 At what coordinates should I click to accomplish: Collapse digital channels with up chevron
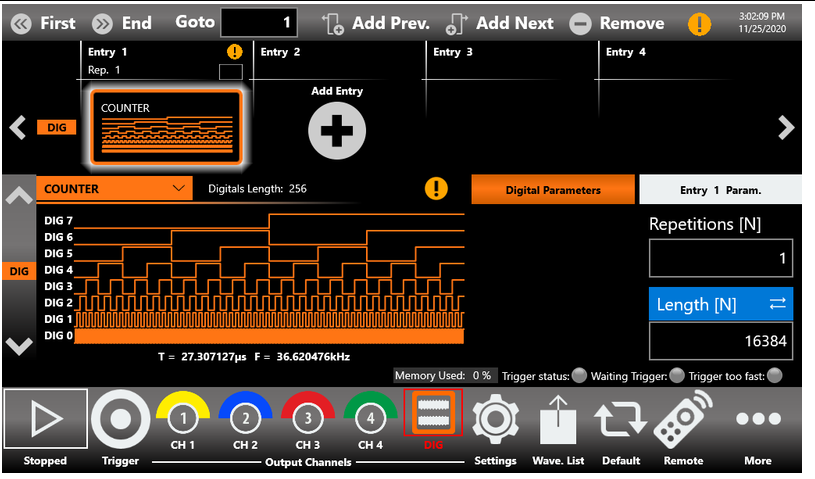point(19,197)
